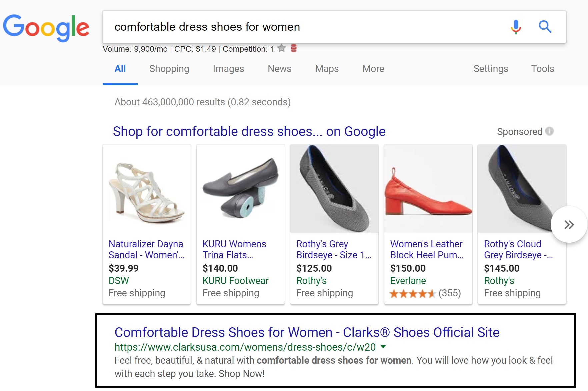This screenshot has height=391, width=588.
Task: Select the All tab
Action: pyautogui.click(x=120, y=69)
